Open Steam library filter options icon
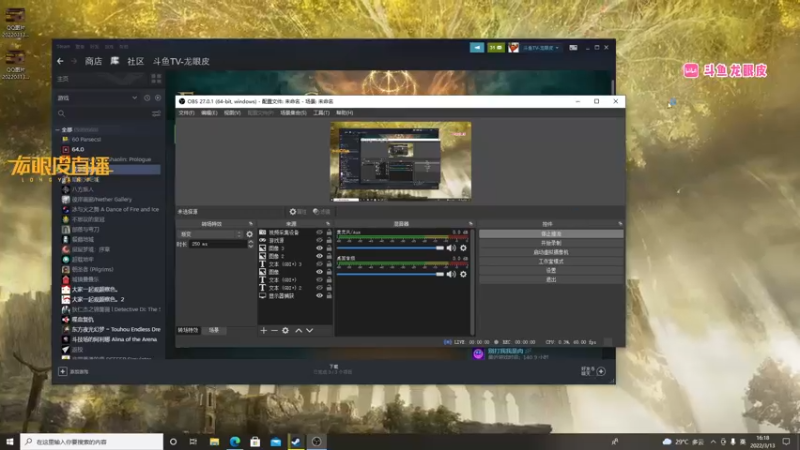Screen dimensions: 800x450 pyautogui.click(x=156, y=113)
